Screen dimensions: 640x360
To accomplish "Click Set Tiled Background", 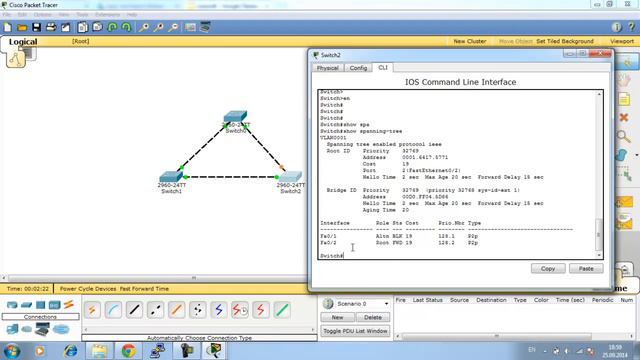I will click(x=565, y=41).
